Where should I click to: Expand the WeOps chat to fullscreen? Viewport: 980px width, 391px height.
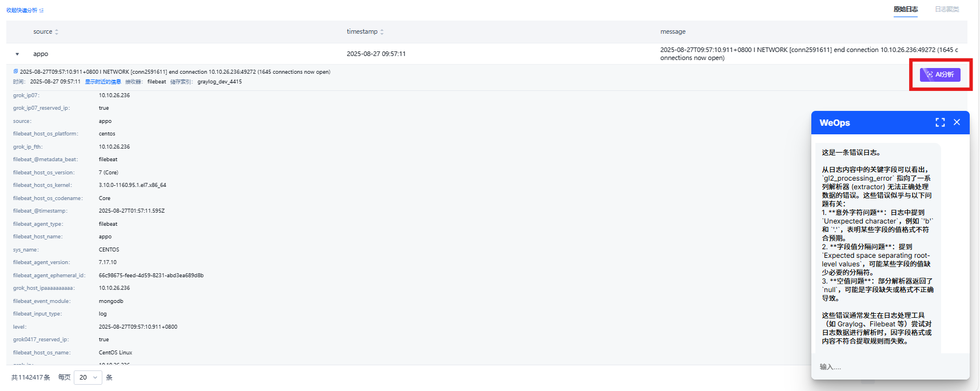940,122
